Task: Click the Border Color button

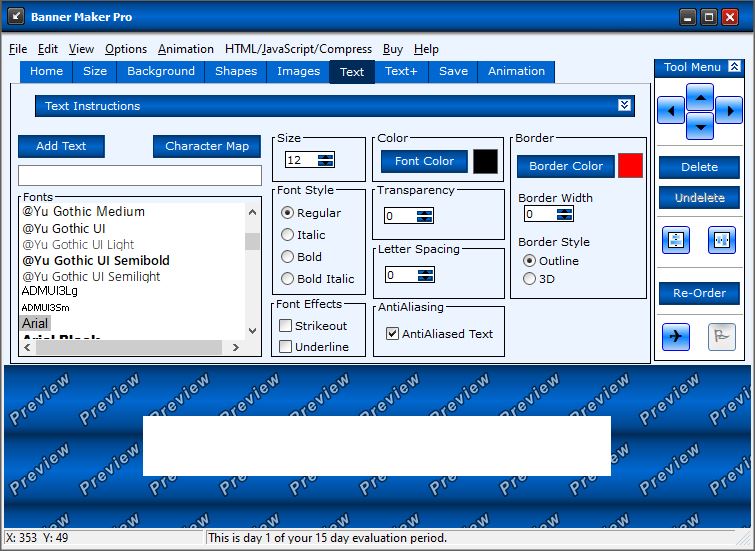Action: [x=566, y=166]
